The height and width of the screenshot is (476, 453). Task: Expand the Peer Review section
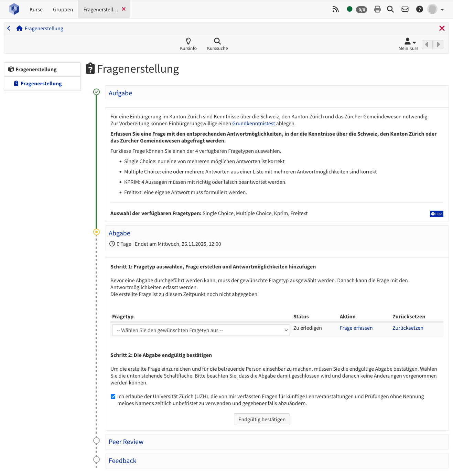click(x=126, y=442)
